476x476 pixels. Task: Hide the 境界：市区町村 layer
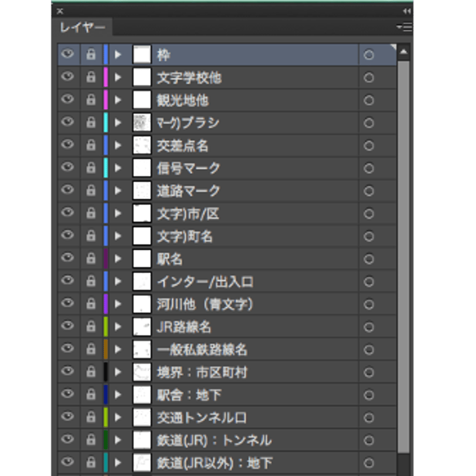tap(68, 371)
